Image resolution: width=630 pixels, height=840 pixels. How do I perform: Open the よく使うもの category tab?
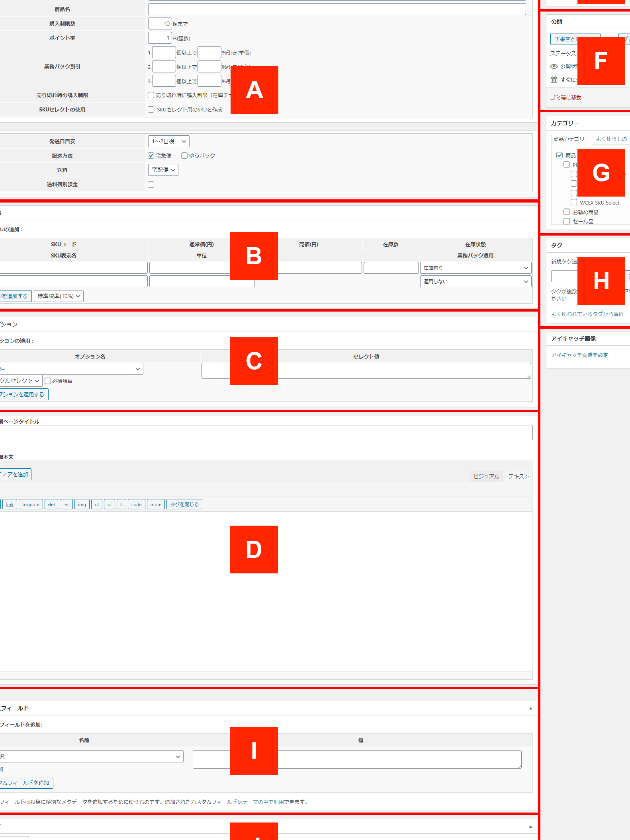pos(611,139)
